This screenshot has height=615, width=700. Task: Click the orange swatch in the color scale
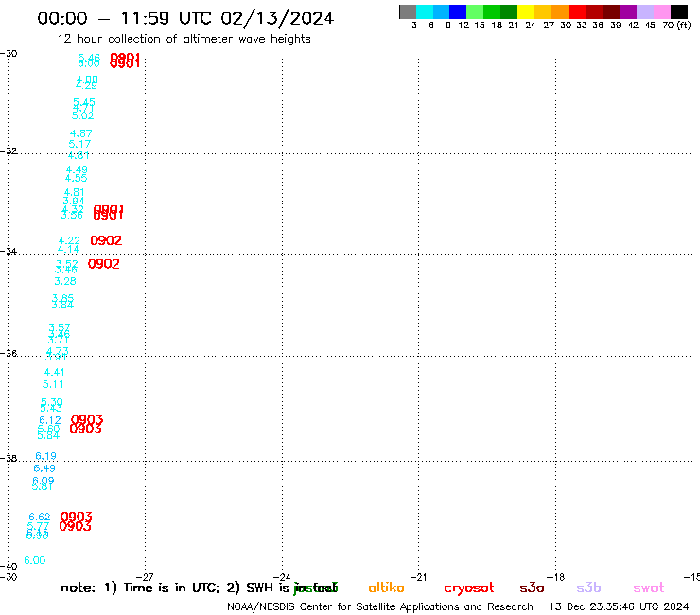pos(560,11)
